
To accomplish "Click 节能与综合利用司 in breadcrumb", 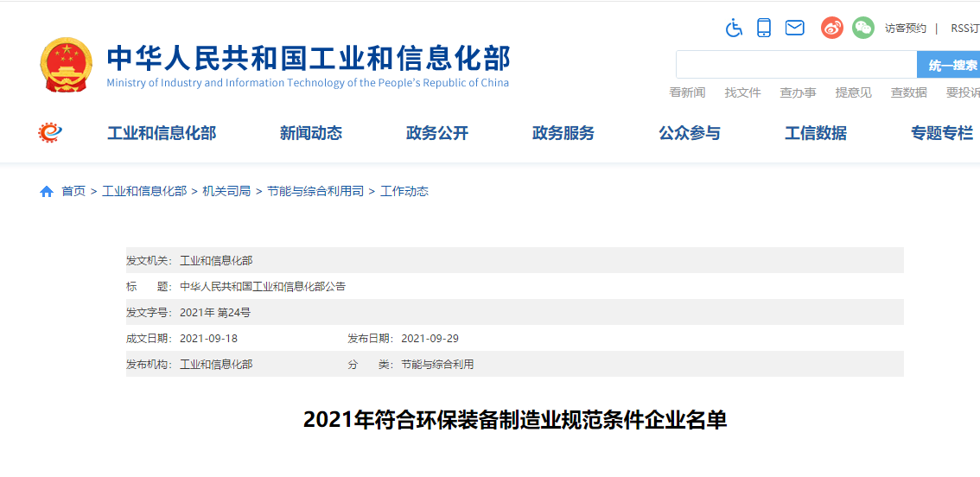I will click(x=315, y=192).
